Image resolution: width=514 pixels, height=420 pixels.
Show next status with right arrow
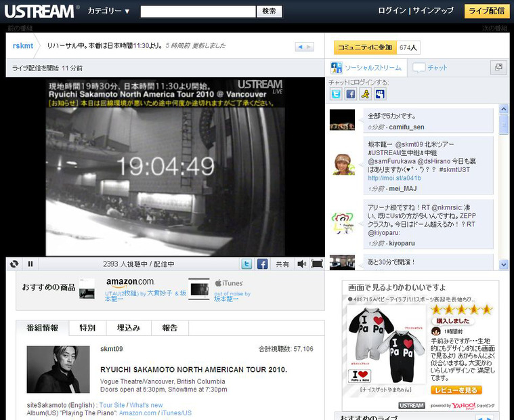(x=309, y=47)
